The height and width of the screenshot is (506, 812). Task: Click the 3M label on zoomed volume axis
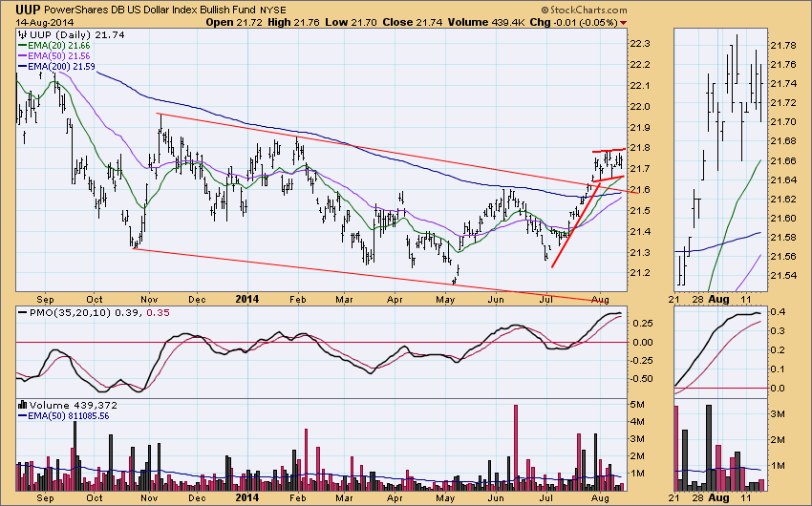pos(779,414)
